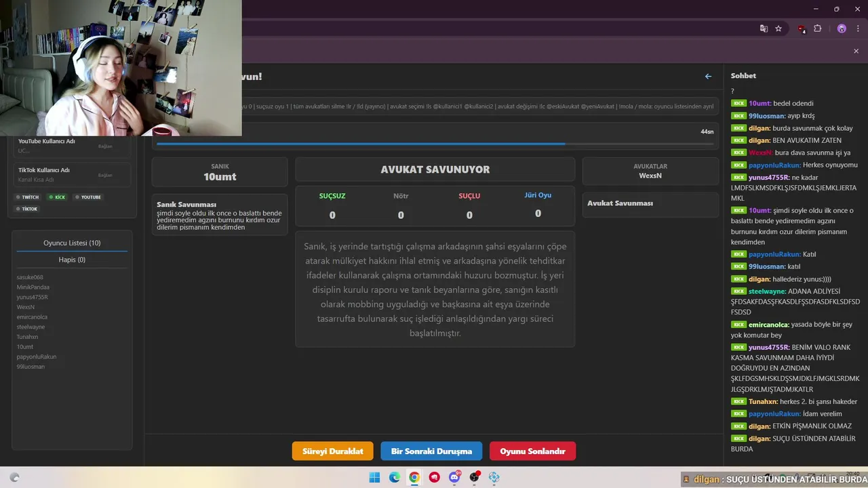
Task: Click the Avukat Savunması box
Action: tap(650, 205)
